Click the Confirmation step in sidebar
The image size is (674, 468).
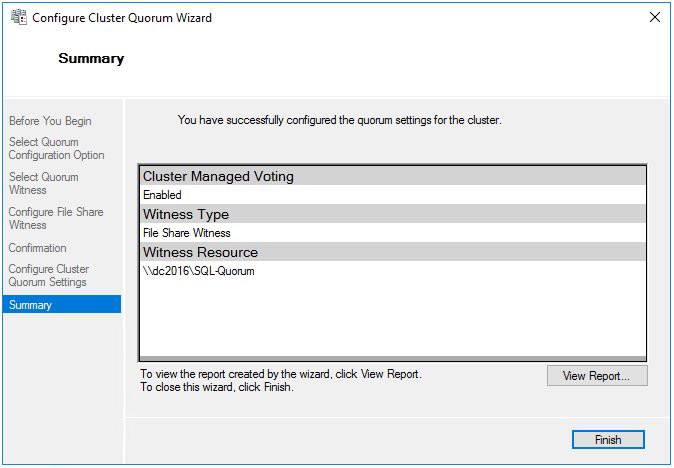click(38, 248)
